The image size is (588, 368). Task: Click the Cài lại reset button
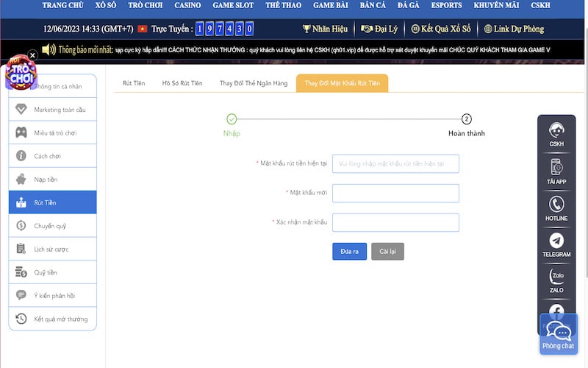(x=388, y=251)
